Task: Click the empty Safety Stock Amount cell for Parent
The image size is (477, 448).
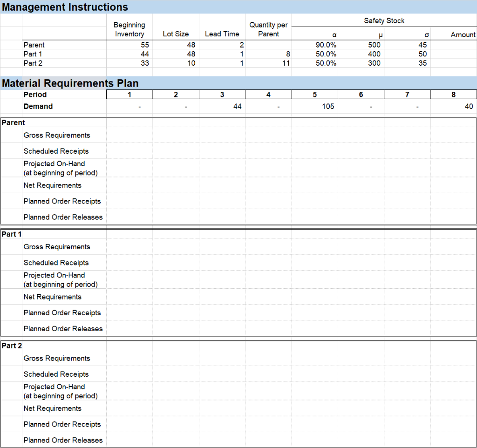Action: pyautogui.click(x=454, y=45)
